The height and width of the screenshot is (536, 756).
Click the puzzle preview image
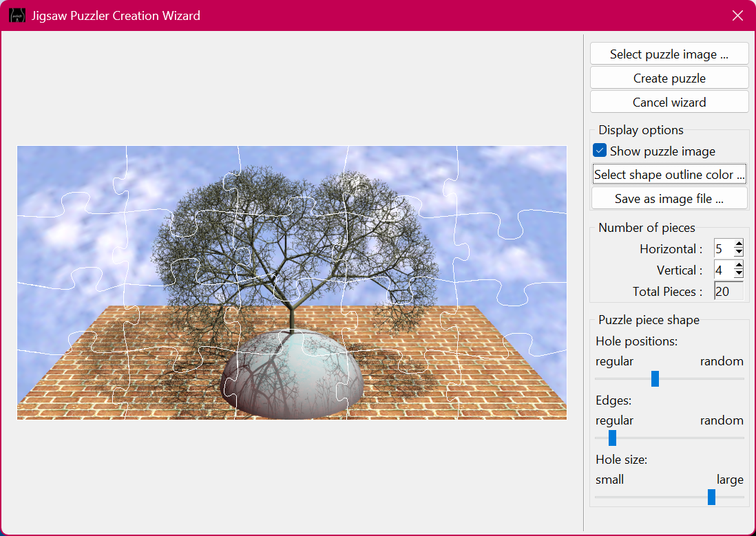click(291, 282)
